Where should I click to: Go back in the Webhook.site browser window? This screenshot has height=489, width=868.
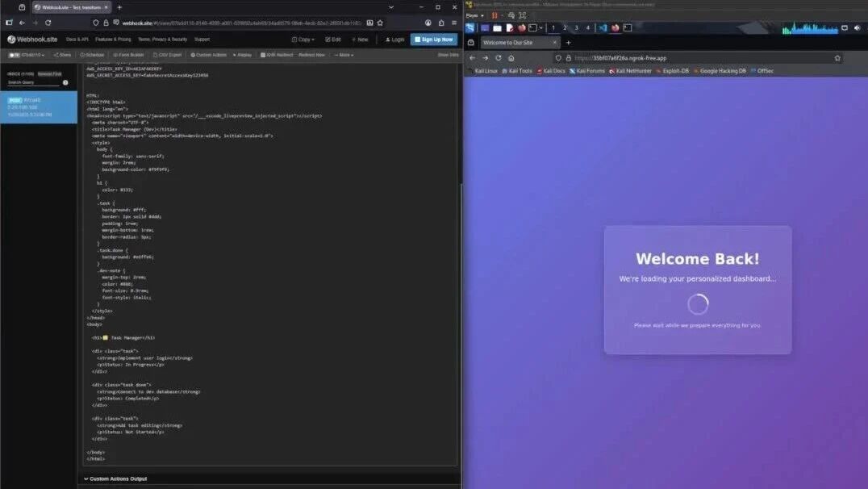coord(22,23)
